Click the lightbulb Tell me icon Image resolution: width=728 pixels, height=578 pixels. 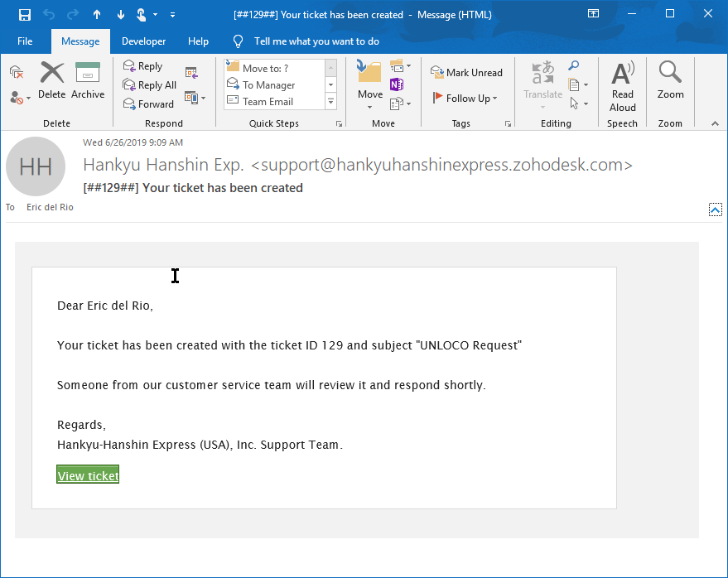pyautogui.click(x=238, y=41)
